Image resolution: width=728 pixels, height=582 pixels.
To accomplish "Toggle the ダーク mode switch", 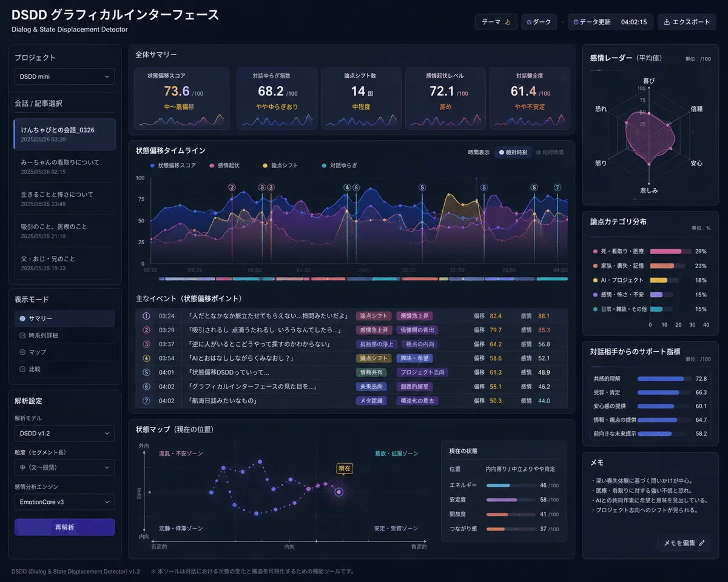I will (x=539, y=22).
